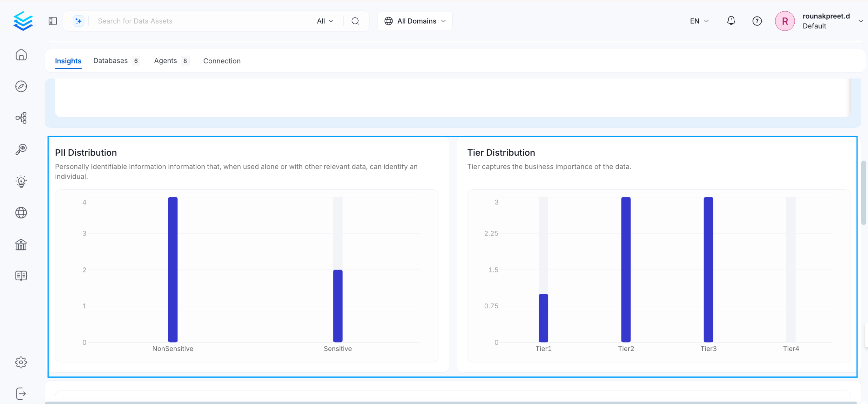Image resolution: width=868 pixels, height=404 pixels.
Task: Open the EN language dropdown
Action: (x=698, y=21)
